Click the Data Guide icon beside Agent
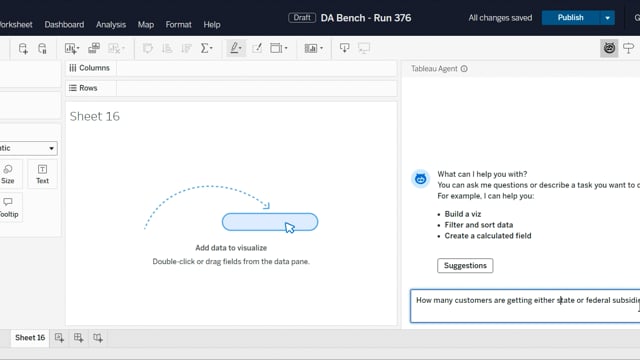The height and width of the screenshot is (360, 640). (x=629, y=48)
